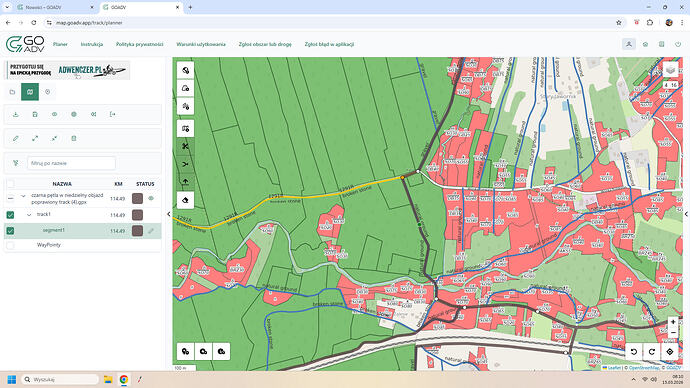Open Polityka prywatności link
Screen dimensions: 690x388
click(139, 44)
